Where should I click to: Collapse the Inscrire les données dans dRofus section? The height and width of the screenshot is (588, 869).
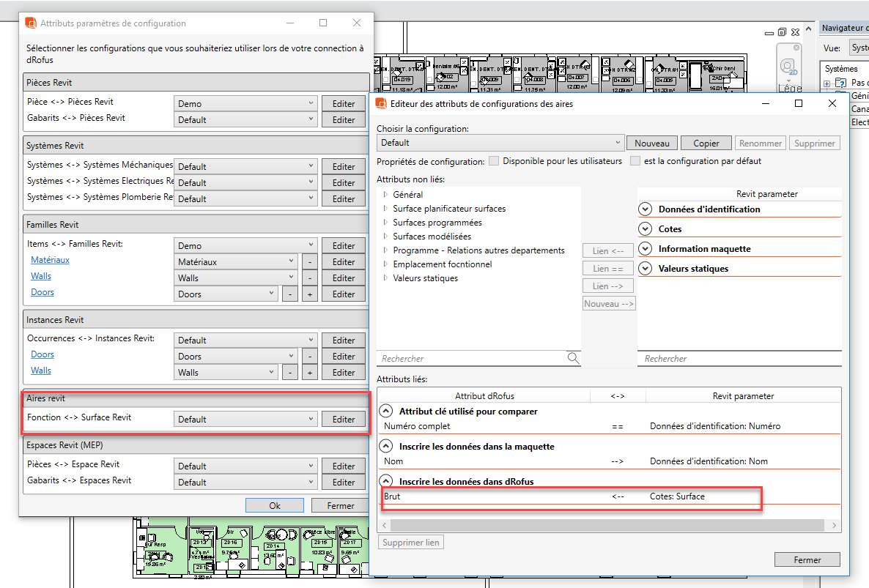tap(385, 481)
